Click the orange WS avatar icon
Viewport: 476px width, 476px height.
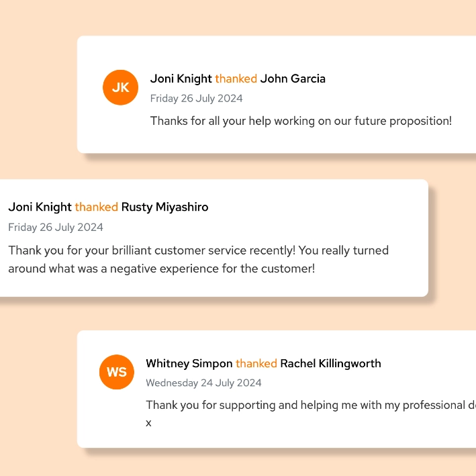117,372
